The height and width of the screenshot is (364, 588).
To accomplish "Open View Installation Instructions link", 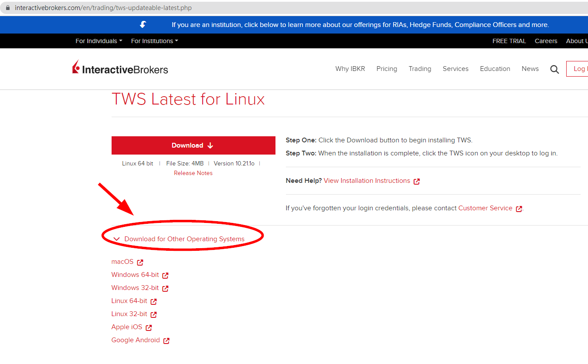I will 367,181.
